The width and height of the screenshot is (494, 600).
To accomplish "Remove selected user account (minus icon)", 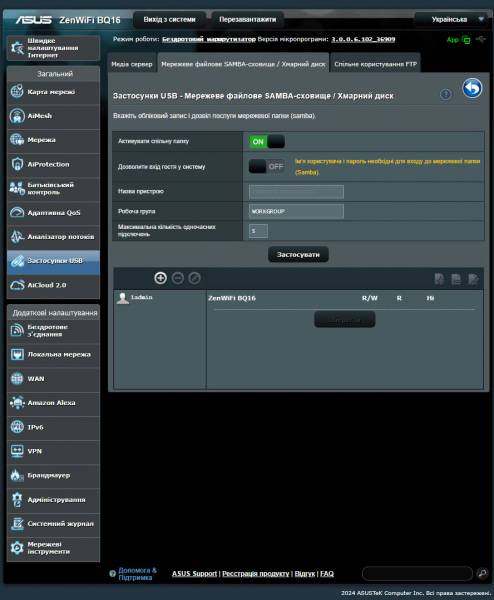I will [x=178, y=278].
